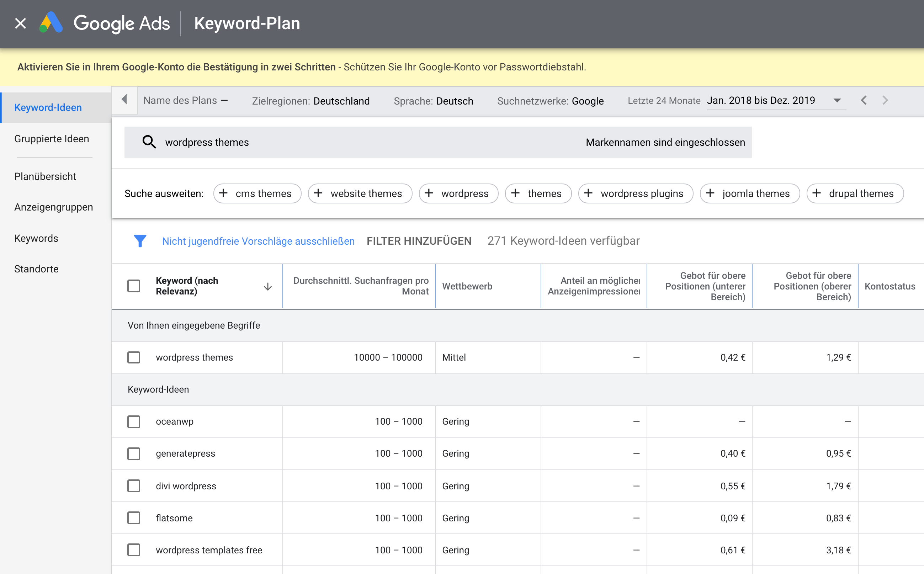The image size is (924, 574).
Task: Toggle the select-all keywords checkbox
Action: pyautogui.click(x=134, y=286)
